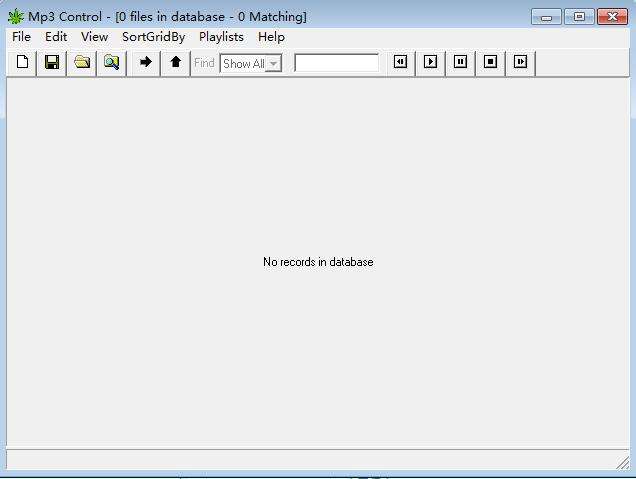Open folder using the yellow folder icon

[82, 62]
